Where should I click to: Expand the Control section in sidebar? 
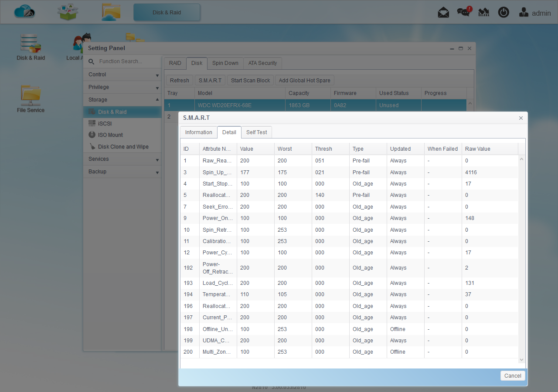(x=122, y=74)
